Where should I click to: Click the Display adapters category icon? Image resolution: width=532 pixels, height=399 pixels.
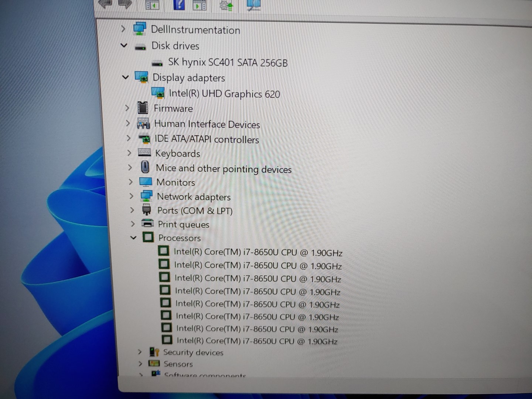coord(141,77)
